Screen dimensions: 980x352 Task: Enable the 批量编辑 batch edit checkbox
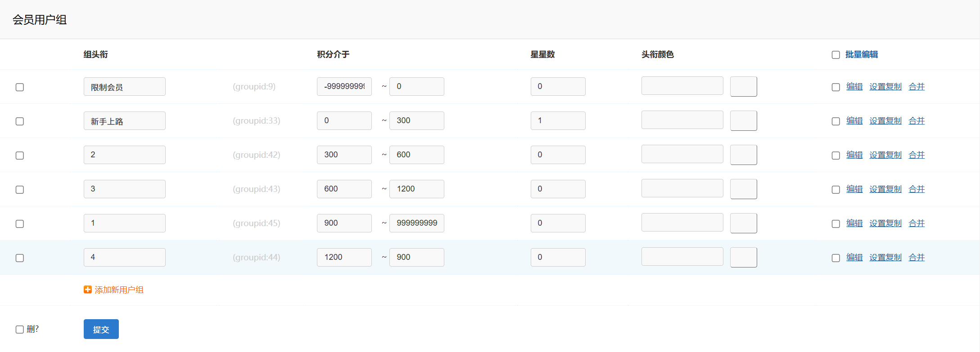[836, 55]
